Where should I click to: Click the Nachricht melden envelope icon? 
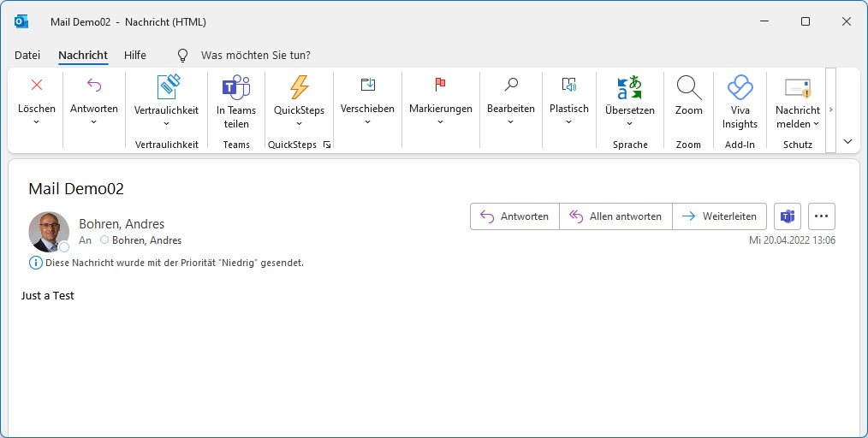(798, 87)
